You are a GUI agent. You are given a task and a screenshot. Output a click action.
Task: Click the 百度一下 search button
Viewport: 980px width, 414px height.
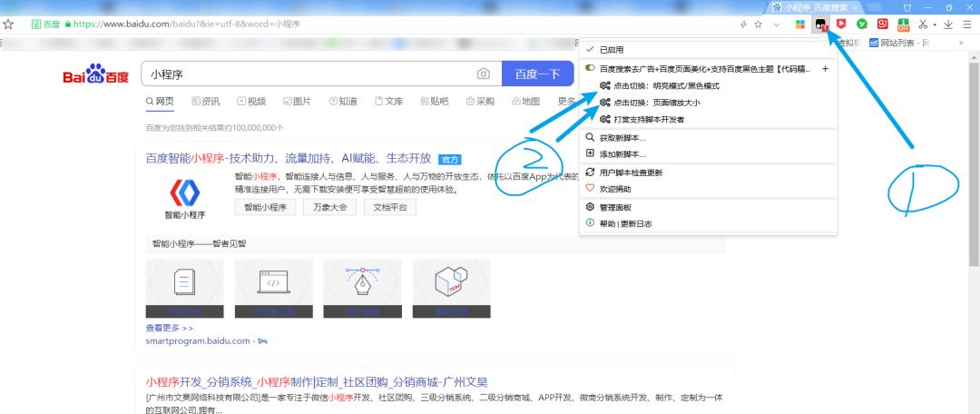[537, 74]
